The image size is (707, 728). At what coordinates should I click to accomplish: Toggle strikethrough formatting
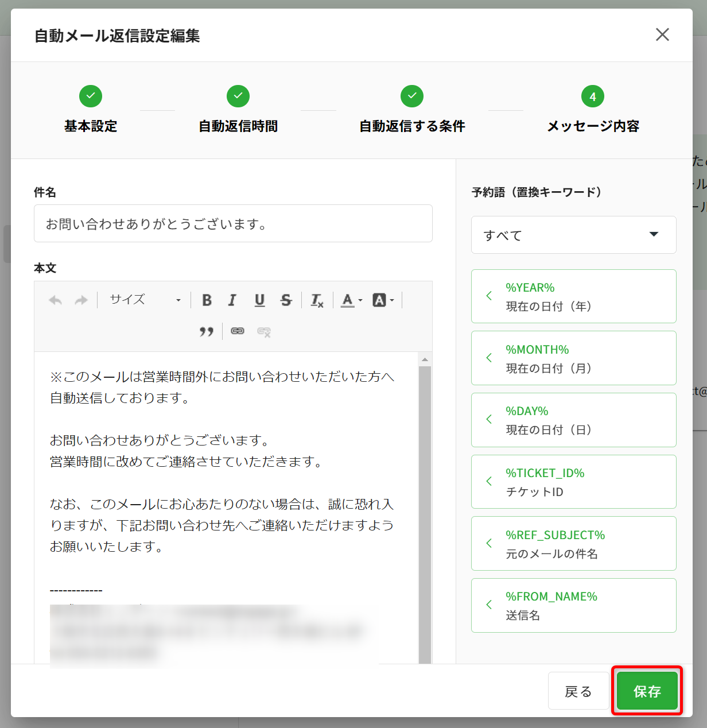[286, 300]
